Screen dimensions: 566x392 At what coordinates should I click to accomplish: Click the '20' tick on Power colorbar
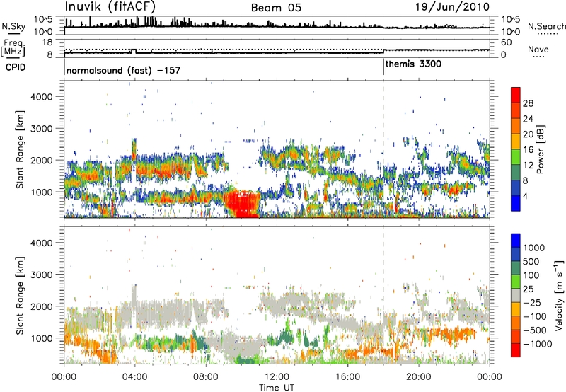click(528, 134)
